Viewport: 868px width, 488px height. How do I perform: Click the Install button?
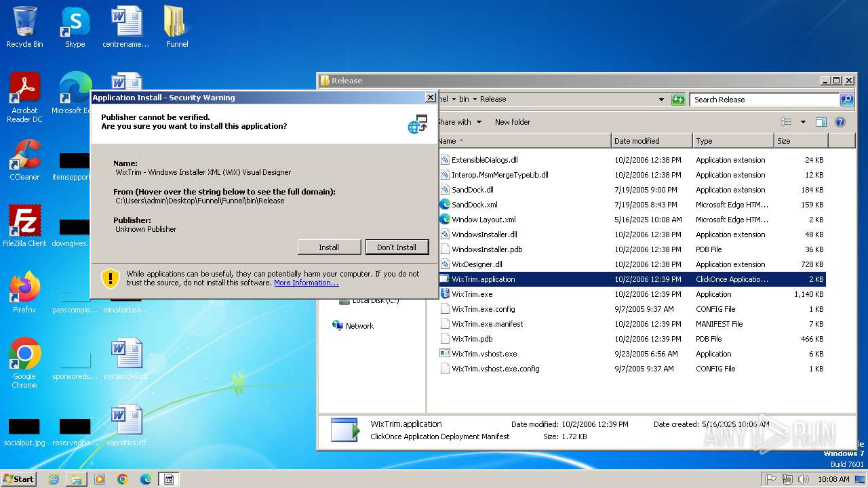tap(329, 247)
